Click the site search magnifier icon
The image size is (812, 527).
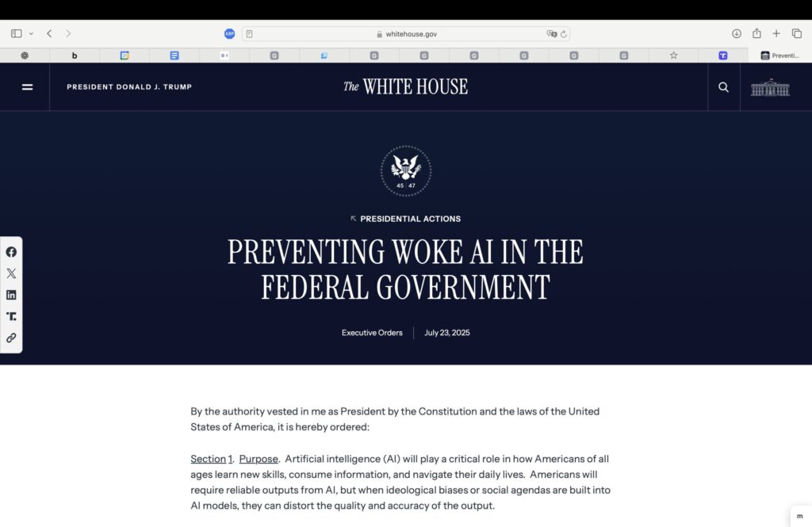(723, 87)
